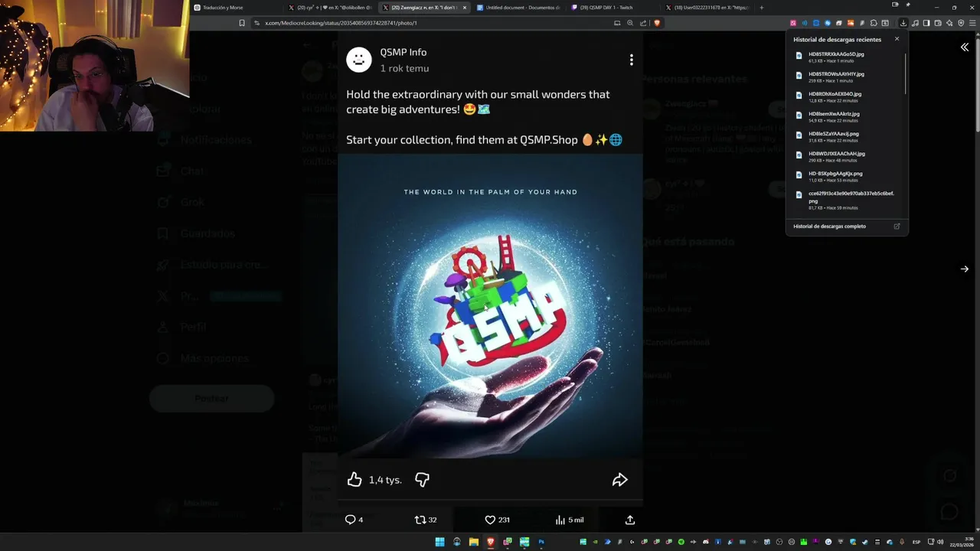Click 'Postear' button in X sidebar
Screen dimensions: 980x551
click(212, 398)
